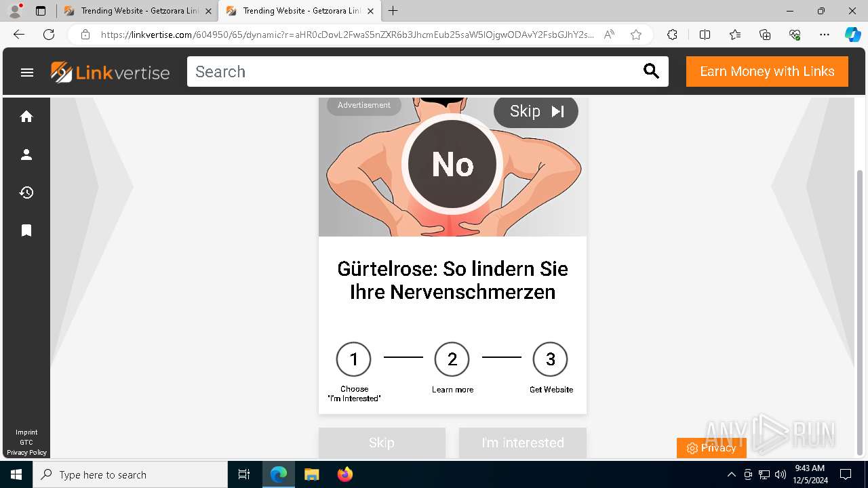Toggle Split screen view

(705, 35)
